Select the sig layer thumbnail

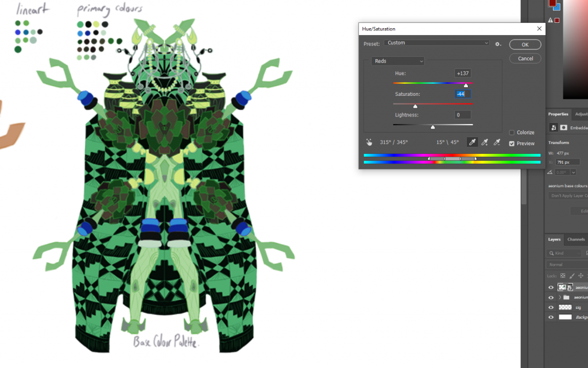(x=565, y=307)
